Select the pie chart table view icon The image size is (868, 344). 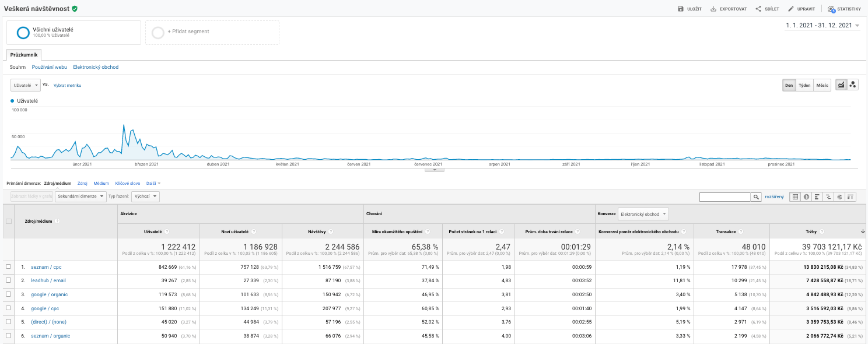806,197
